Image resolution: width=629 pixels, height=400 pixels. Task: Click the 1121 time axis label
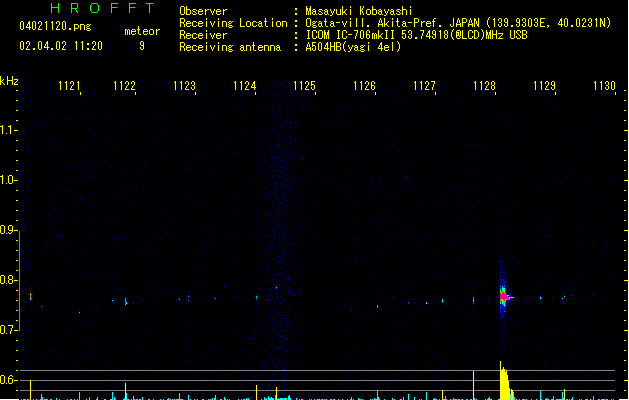click(69, 86)
